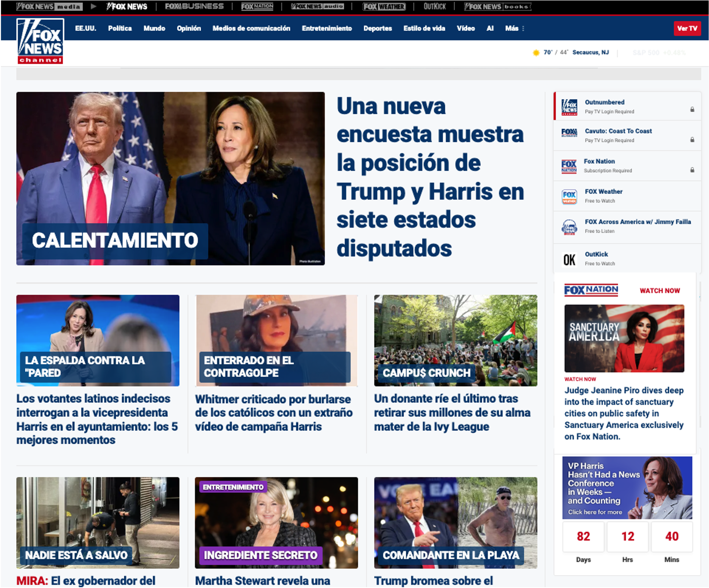
Task: Click the Fox News channel logo
Action: [40, 41]
